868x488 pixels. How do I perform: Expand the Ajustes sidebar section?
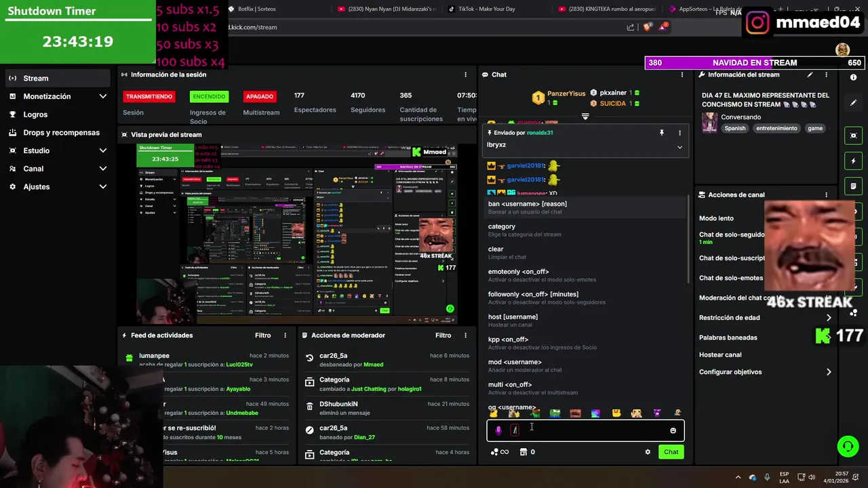coord(58,186)
